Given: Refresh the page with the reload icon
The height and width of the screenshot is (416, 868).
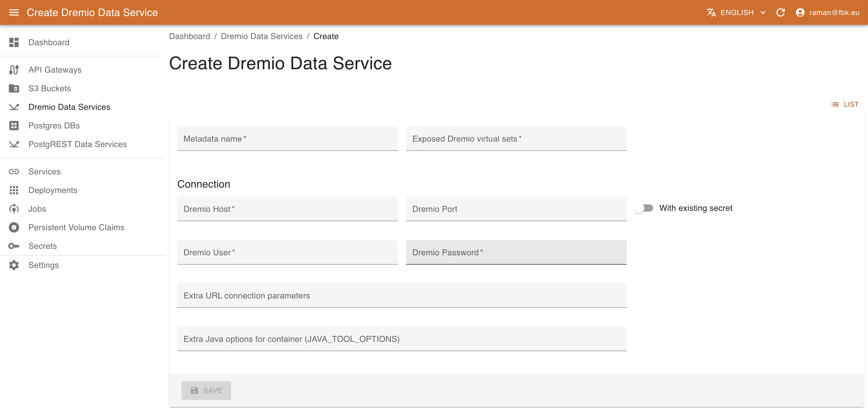Looking at the screenshot, I should coord(780,12).
